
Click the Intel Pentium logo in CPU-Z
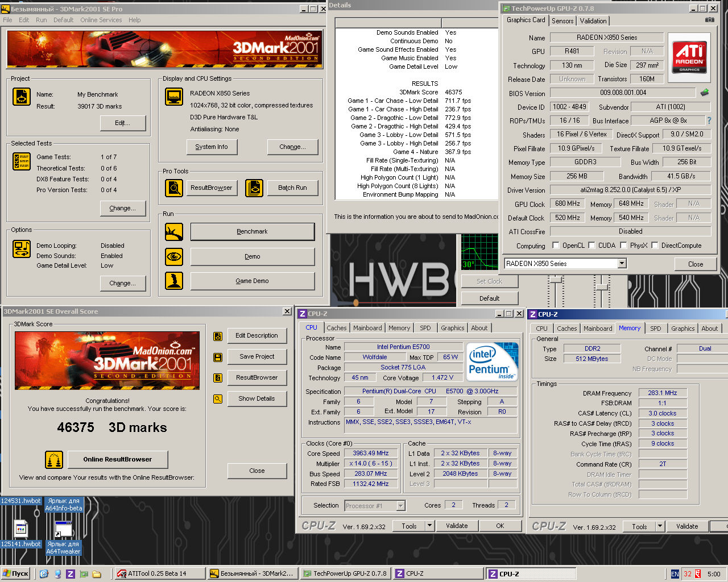coord(492,361)
